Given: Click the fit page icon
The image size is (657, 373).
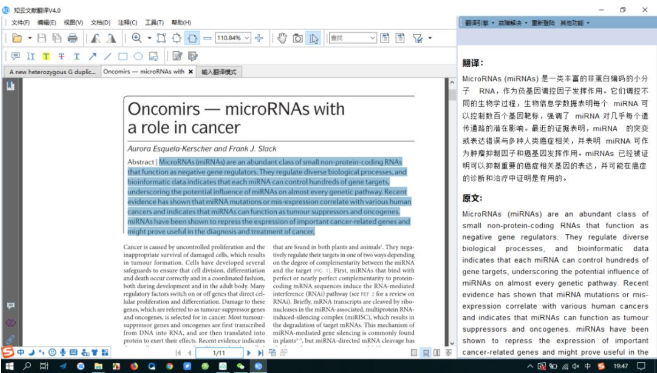Looking at the screenshot, I should click(176, 38).
